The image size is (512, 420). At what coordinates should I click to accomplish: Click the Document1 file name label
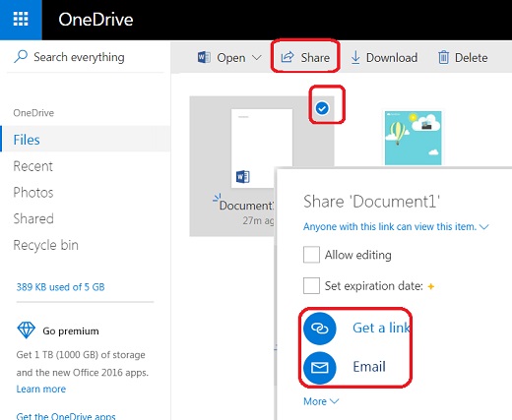[246, 206]
